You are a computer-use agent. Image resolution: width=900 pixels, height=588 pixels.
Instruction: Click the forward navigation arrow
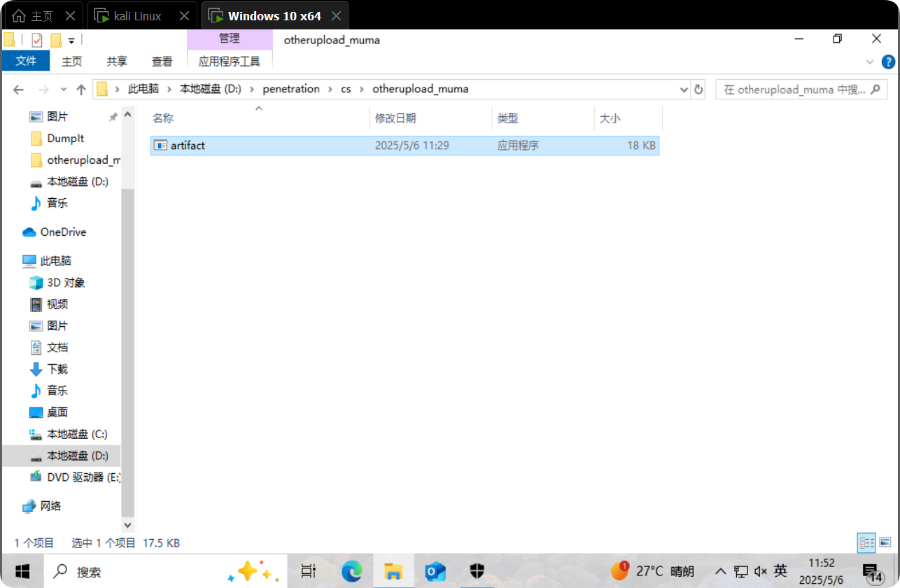coord(43,90)
